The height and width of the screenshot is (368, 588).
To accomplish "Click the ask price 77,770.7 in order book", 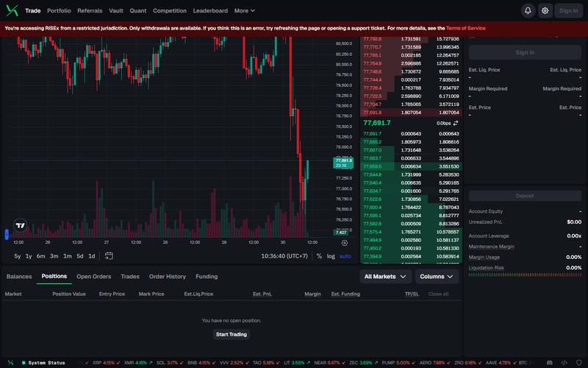I will click(373, 47).
